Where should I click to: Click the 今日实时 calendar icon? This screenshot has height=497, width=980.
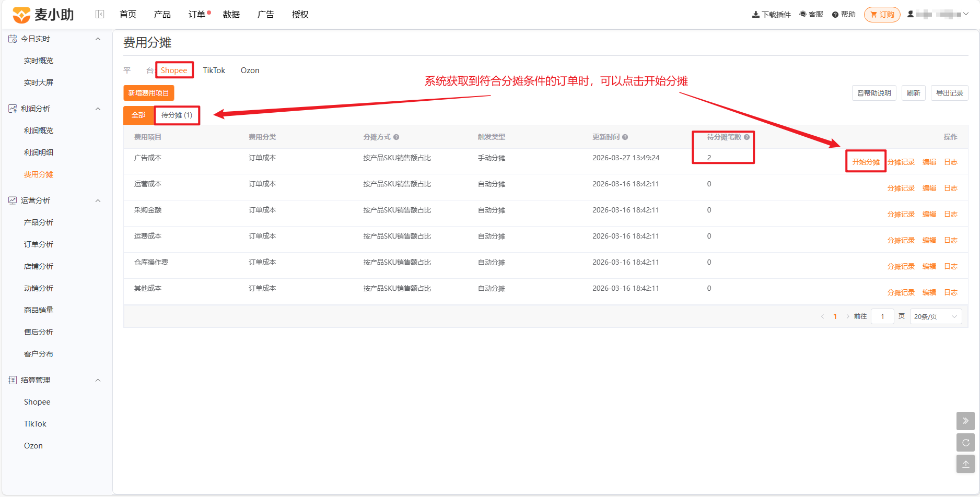(13, 39)
